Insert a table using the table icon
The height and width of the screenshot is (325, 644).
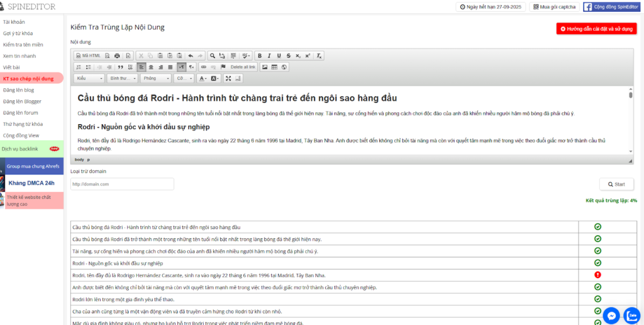pyautogui.click(x=274, y=67)
